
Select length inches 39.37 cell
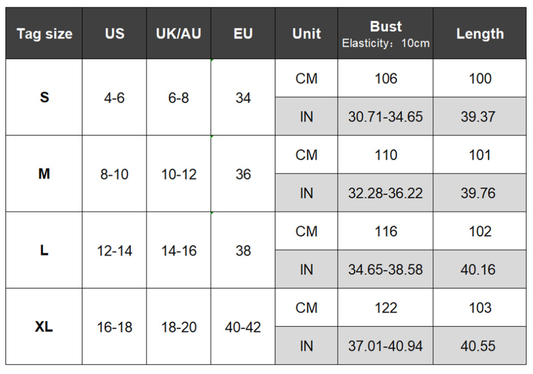coord(480,117)
